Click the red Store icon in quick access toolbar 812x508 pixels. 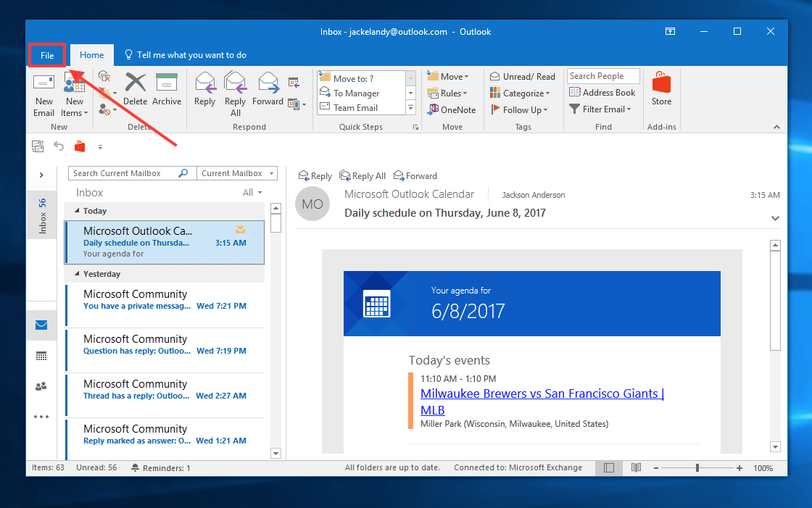[79, 146]
